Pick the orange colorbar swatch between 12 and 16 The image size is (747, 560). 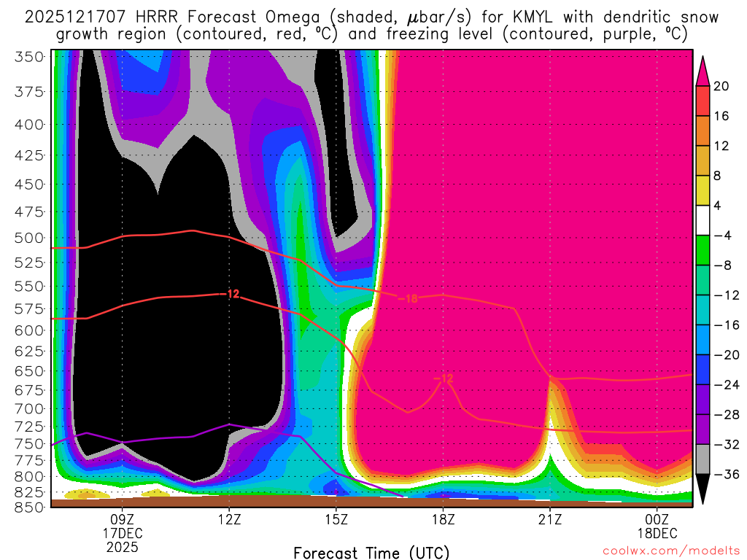click(x=703, y=131)
